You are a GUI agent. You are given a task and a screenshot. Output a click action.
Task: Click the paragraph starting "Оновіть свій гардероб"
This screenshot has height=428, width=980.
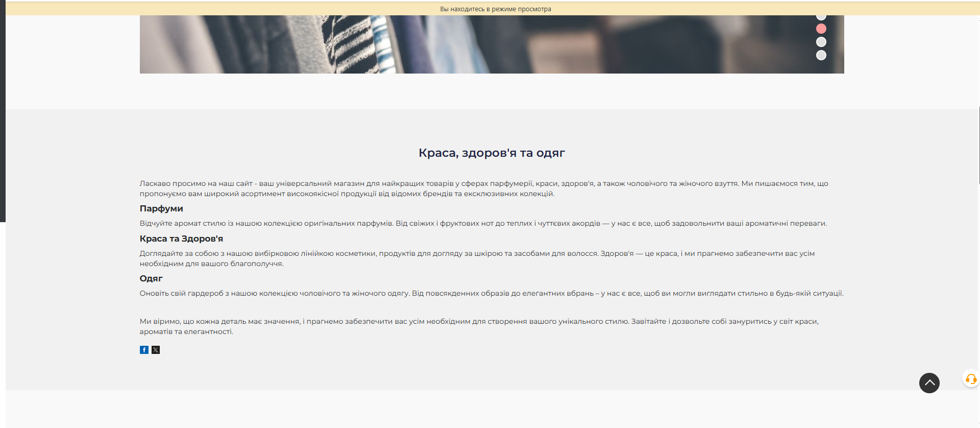[x=491, y=293]
